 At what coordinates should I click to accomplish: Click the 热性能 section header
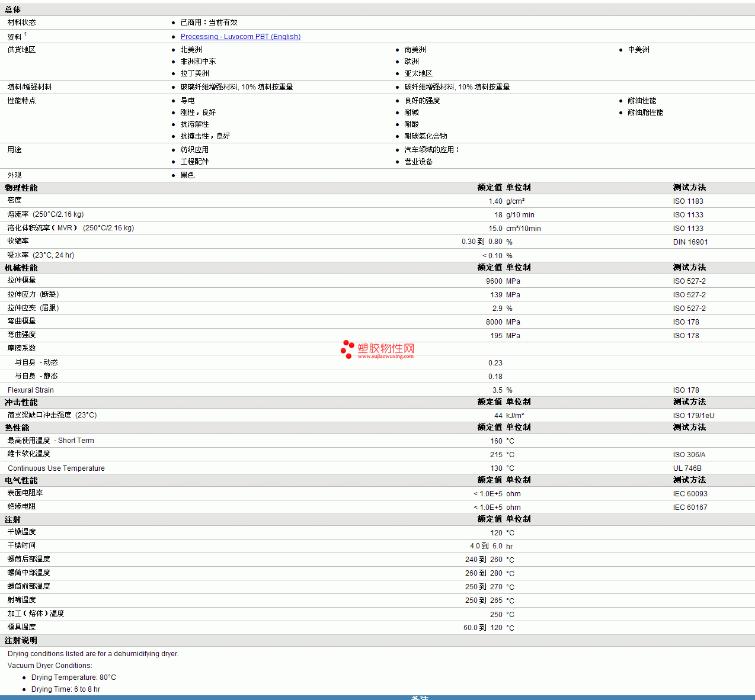pos(17,428)
